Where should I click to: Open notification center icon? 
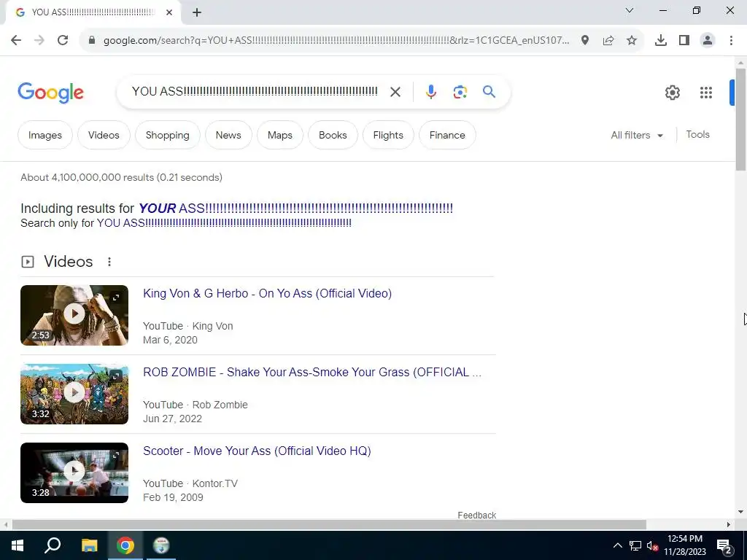click(x=724, y=546)
